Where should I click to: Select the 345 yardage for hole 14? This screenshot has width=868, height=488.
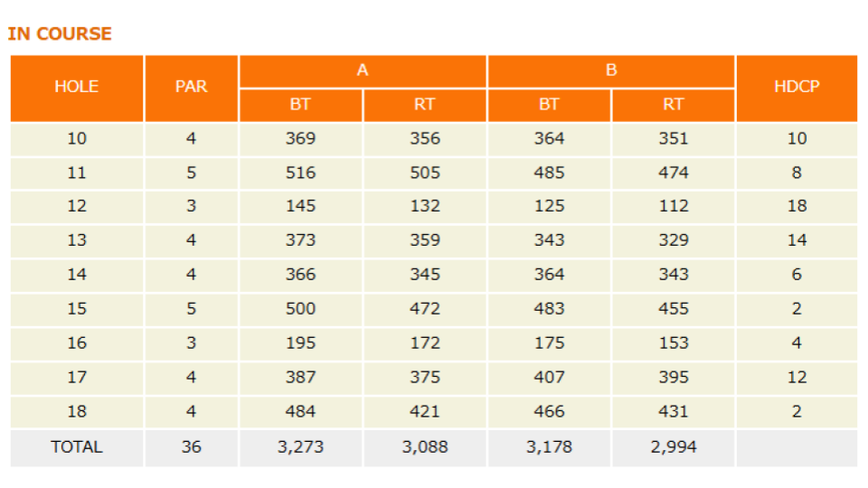pos(425,275)
